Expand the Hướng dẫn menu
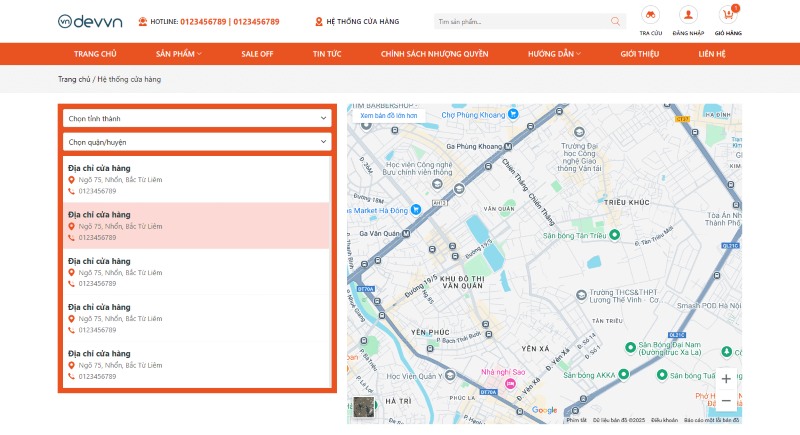 tap(554, 54)
